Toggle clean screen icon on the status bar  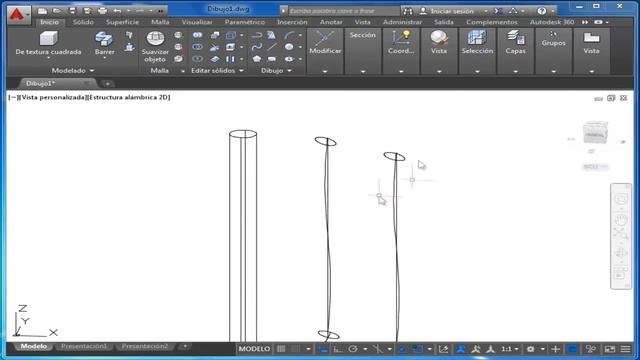pos(610,349)
